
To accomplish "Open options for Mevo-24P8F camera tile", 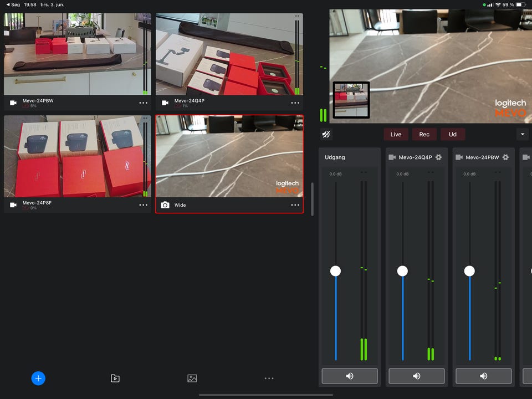I will pos(143,205).
